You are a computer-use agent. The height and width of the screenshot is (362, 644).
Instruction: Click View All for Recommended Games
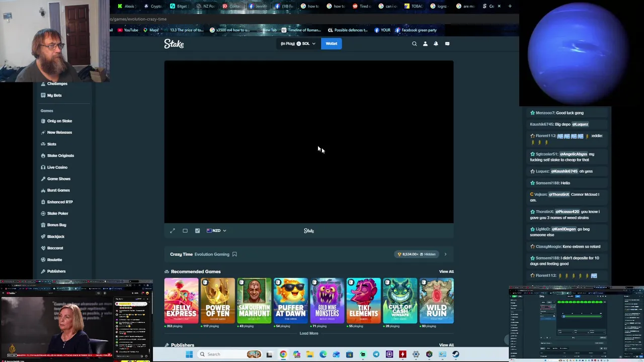pos(446,271)
